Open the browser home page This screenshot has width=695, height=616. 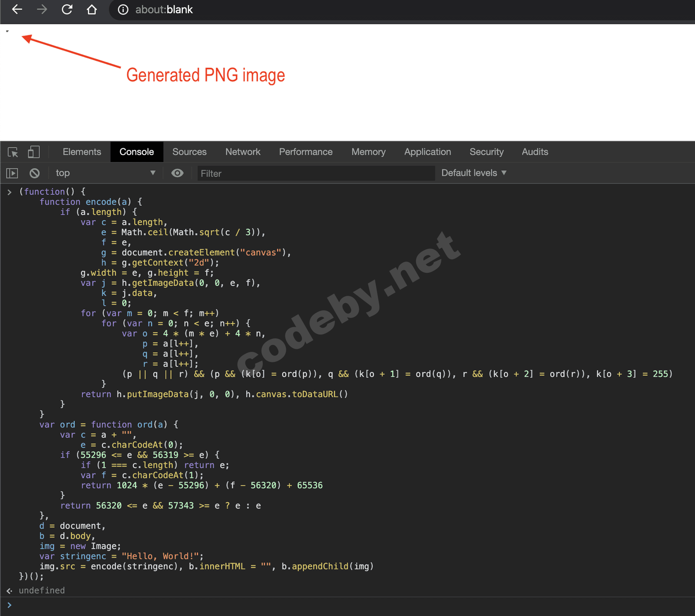tap(92, 10)
